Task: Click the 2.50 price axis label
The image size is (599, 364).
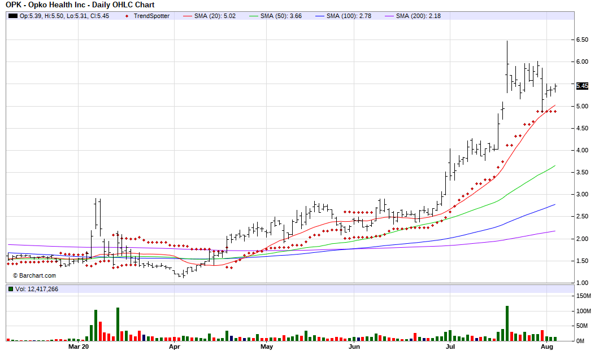Action: [x=582, y=216]
